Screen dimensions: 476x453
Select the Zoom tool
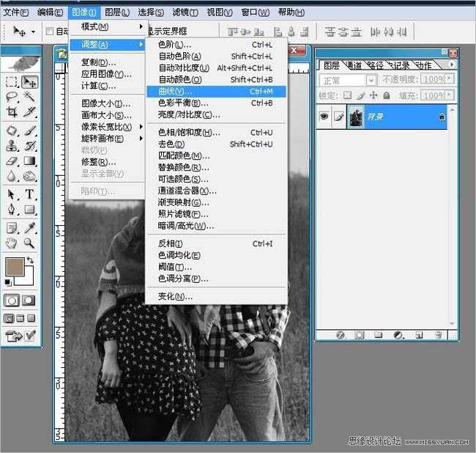(x=30, y=243)
